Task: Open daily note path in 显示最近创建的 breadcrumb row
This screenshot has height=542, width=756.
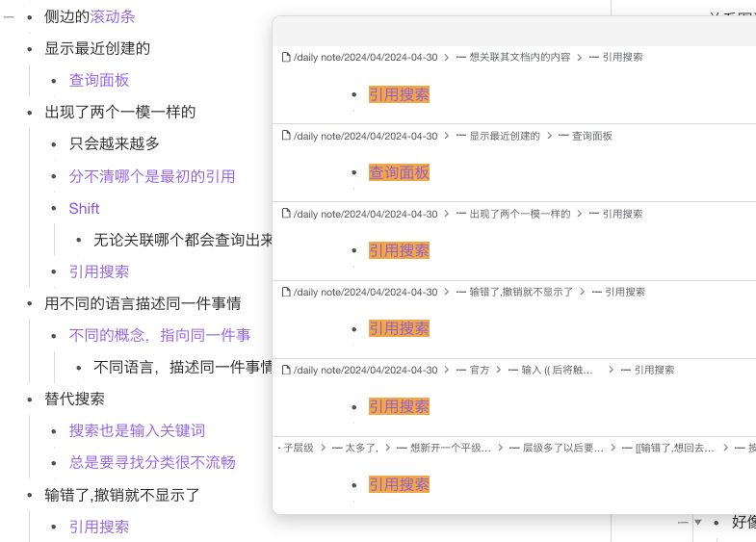Action: click(x=365, y=136)
